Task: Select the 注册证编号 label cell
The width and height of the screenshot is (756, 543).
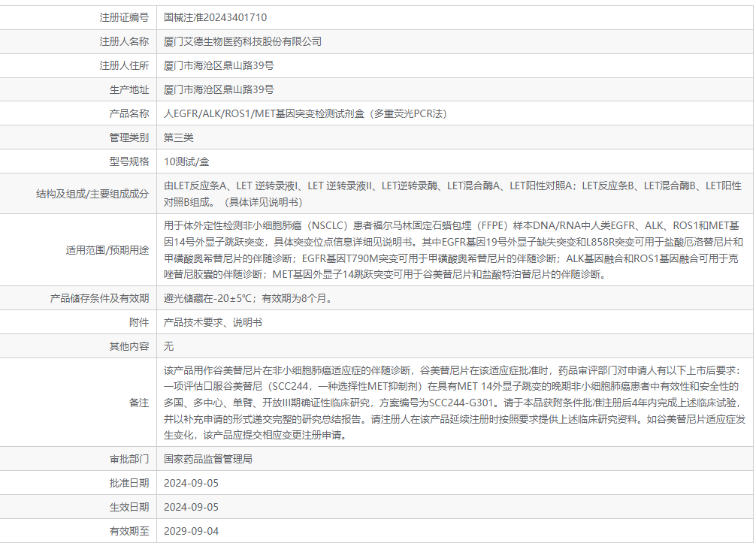Action: [x=78, y=17]
